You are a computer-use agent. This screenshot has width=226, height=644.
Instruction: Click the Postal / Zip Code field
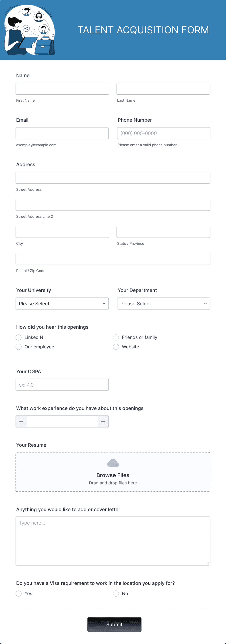[x=113, y=259]
